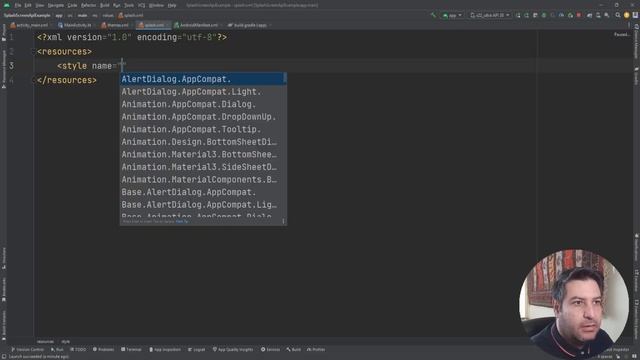Open the Version Control tool window

[27, 349]
